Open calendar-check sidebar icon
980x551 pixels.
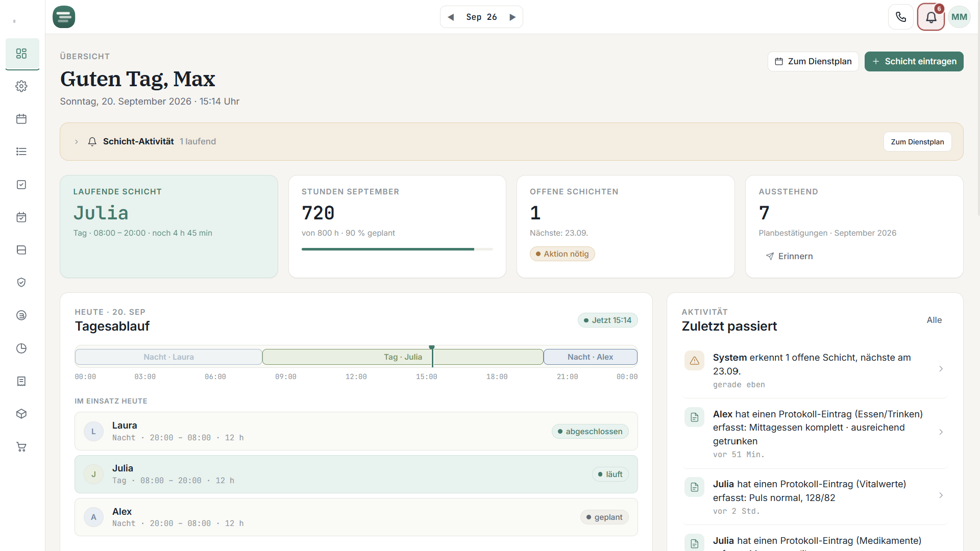click(x=21, y=217)
